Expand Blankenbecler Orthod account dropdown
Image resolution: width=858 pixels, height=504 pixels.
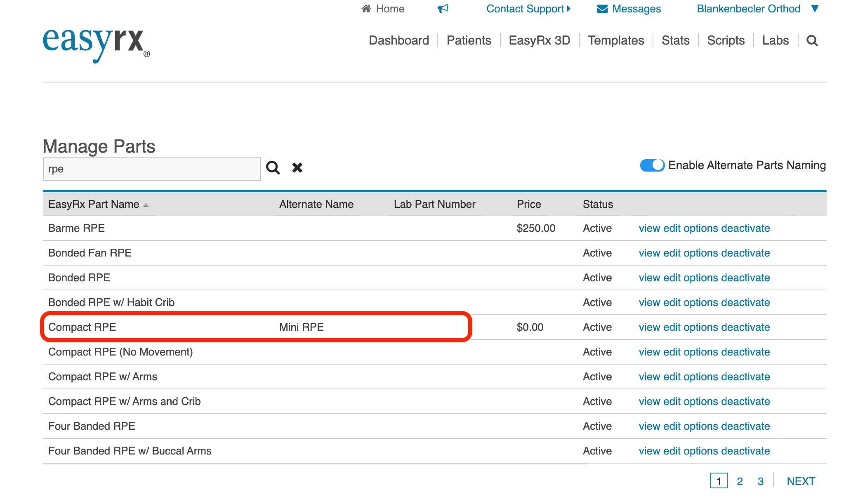point(814,9)
